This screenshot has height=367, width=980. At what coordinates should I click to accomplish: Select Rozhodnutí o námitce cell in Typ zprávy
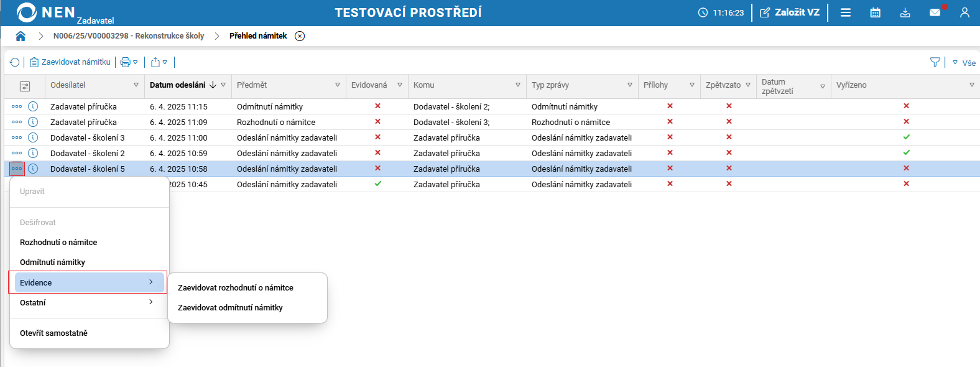click(571, 123)
